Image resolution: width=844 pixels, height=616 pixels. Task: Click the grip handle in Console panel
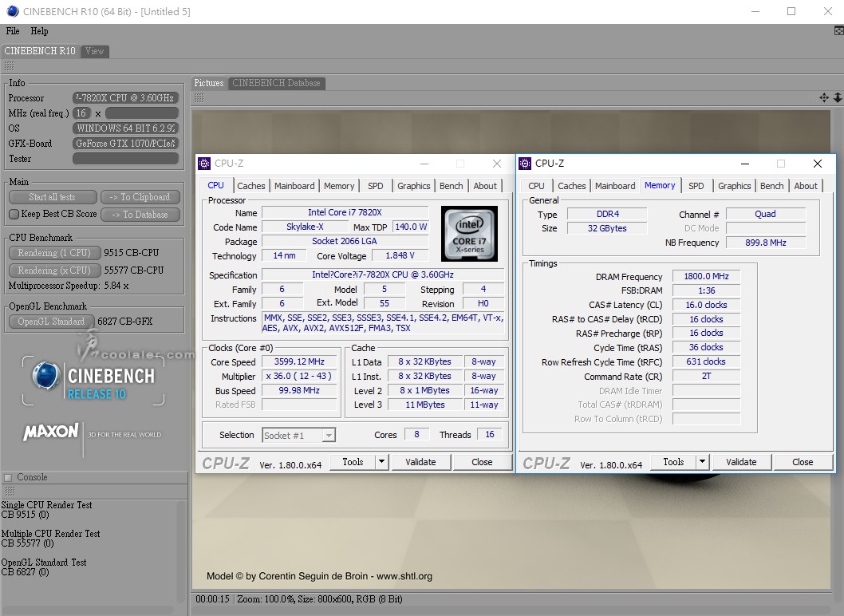tap(9, 491)
